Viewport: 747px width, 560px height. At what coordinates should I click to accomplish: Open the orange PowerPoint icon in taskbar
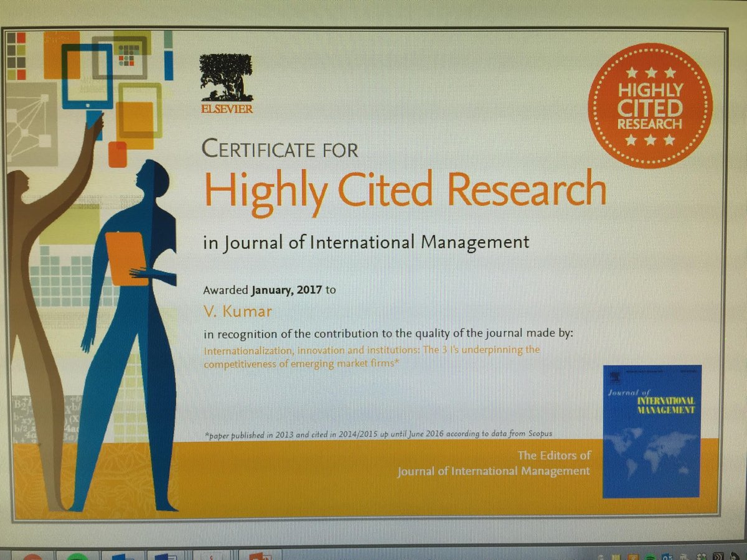259,556
